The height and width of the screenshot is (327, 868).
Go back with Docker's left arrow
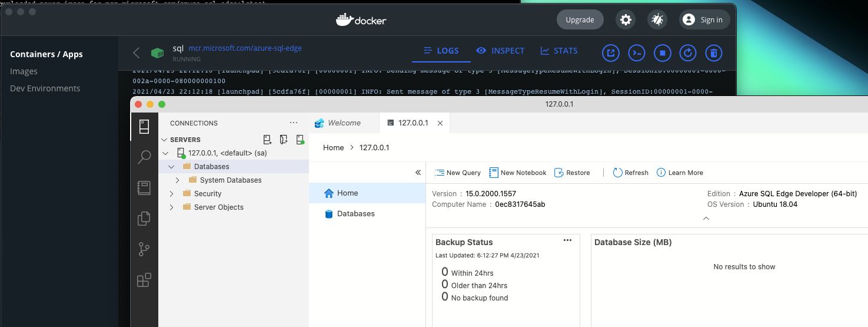pos(137,53)
